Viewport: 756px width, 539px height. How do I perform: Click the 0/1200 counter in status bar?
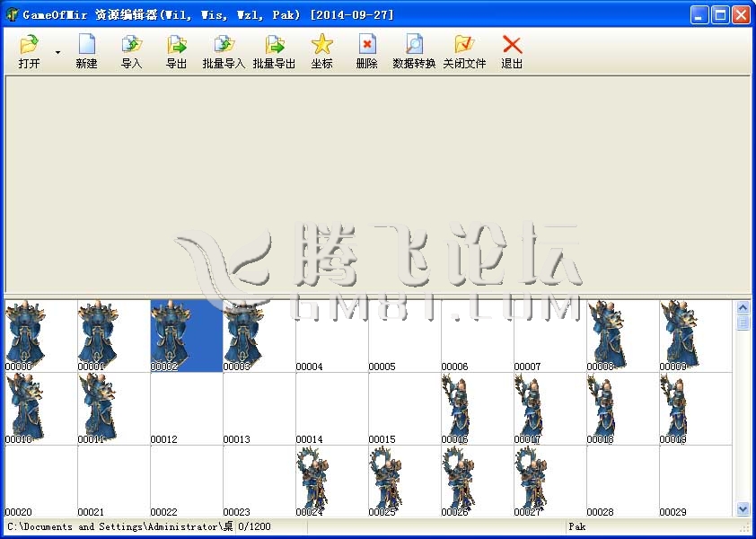[x=255, y=526]
